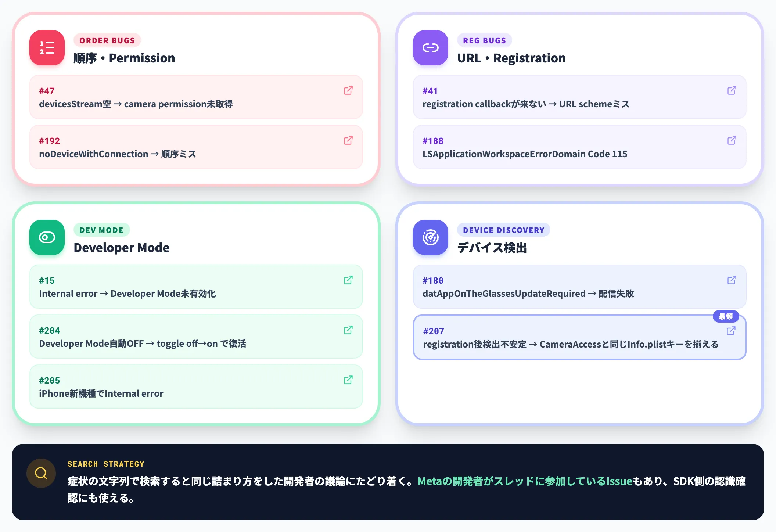Click the red numbered-list Order Bugs icon
The width and height of the screenshot is (776, 532).
[x=47, y=48]
